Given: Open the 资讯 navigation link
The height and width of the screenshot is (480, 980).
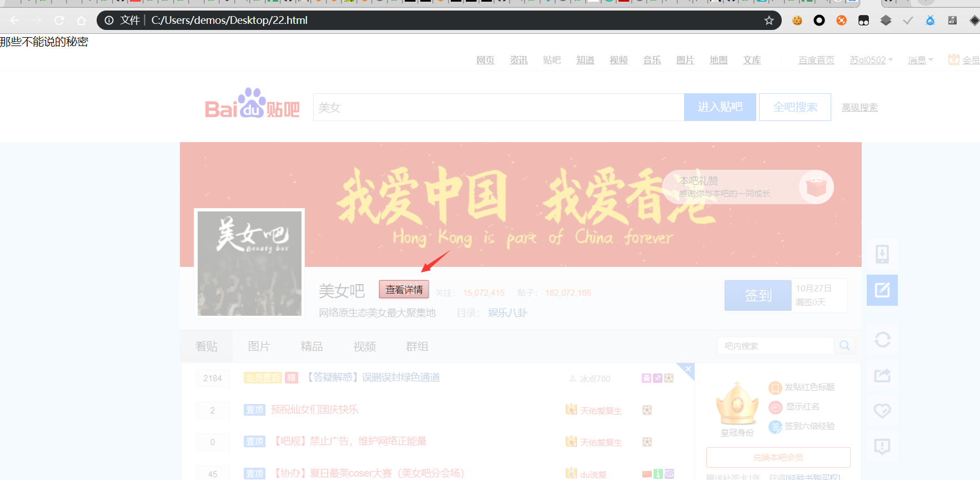Looking at the screenshot, I should [519, 60].
